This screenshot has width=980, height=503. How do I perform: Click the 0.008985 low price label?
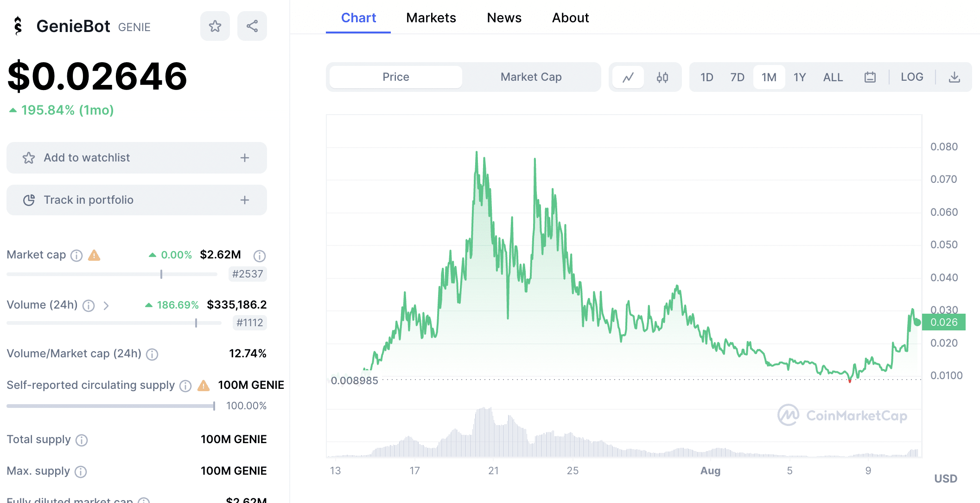[355, 380]
